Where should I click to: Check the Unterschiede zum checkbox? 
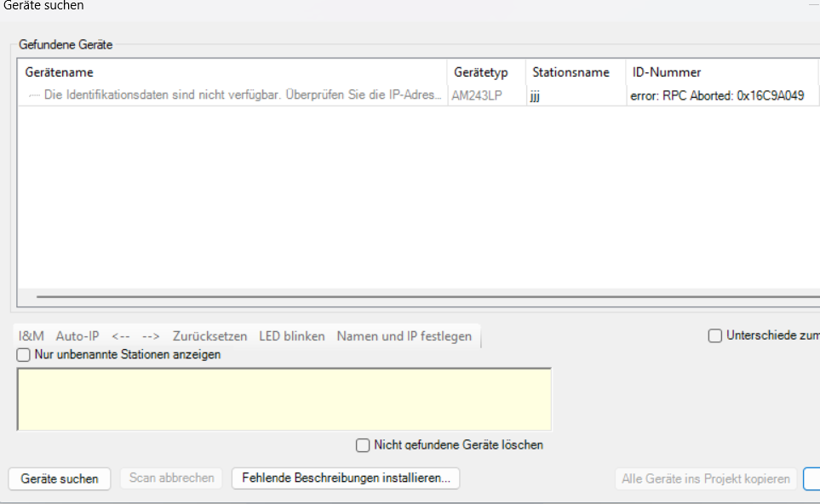[x=715, y=336]
